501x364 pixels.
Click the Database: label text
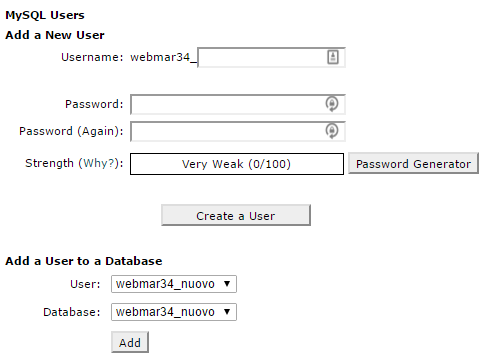pyautogui.click(x=72, y=312)
